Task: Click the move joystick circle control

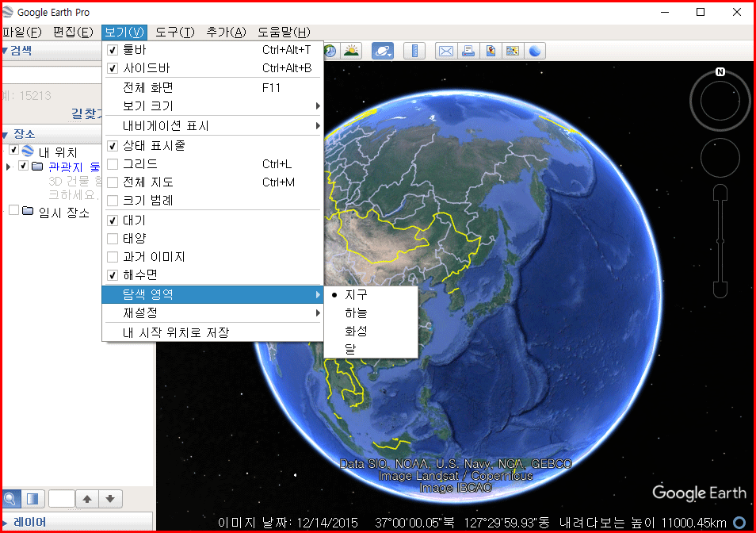Action: 720,158
